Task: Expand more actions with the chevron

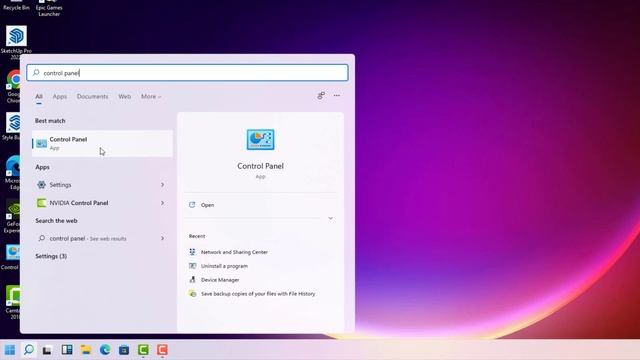Action: click(x=331, y=218)
